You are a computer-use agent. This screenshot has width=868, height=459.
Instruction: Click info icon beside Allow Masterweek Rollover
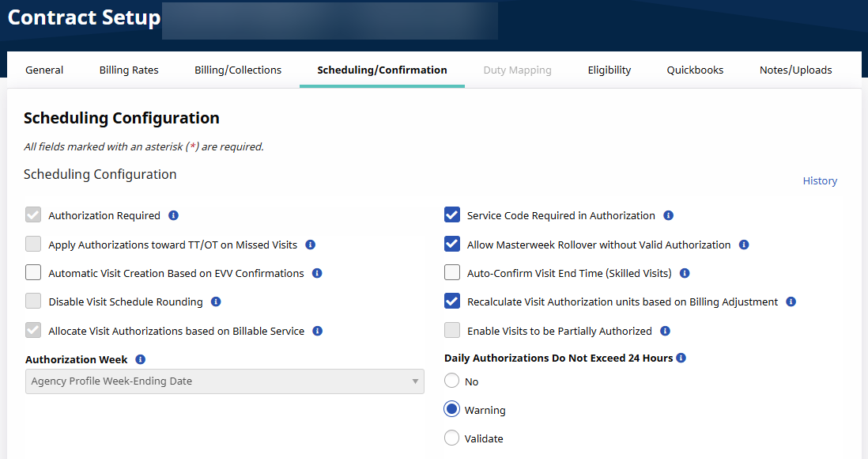(x=744, y=245)
